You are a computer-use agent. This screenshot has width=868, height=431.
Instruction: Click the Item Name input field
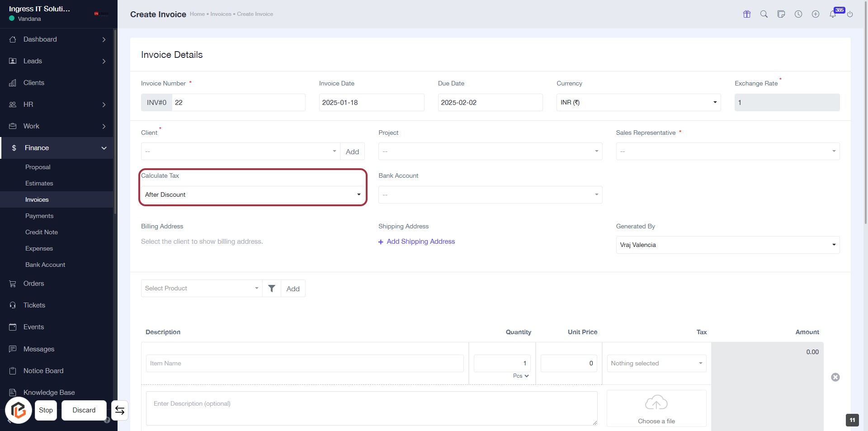click(305, 363)
